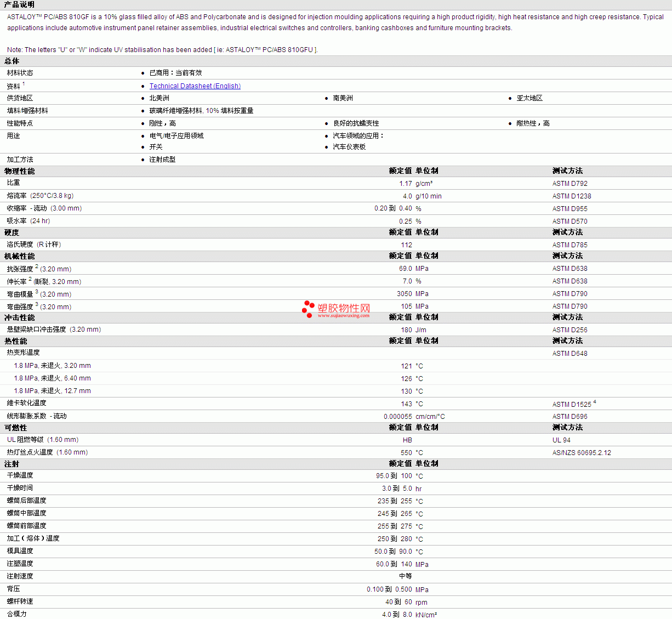Click the "机械性能" section header
The height and width of the screenshot is (619, 672).
pyautogui.click(x=19, y=256)
